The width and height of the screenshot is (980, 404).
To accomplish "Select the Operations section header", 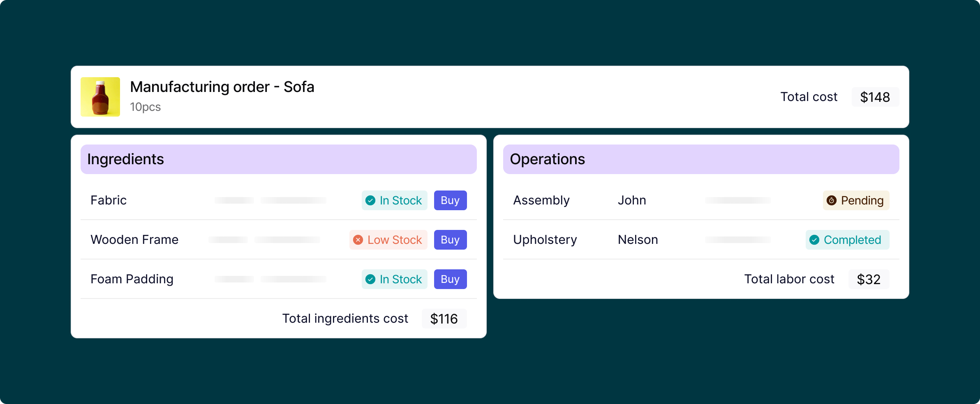I will [701, 159].
